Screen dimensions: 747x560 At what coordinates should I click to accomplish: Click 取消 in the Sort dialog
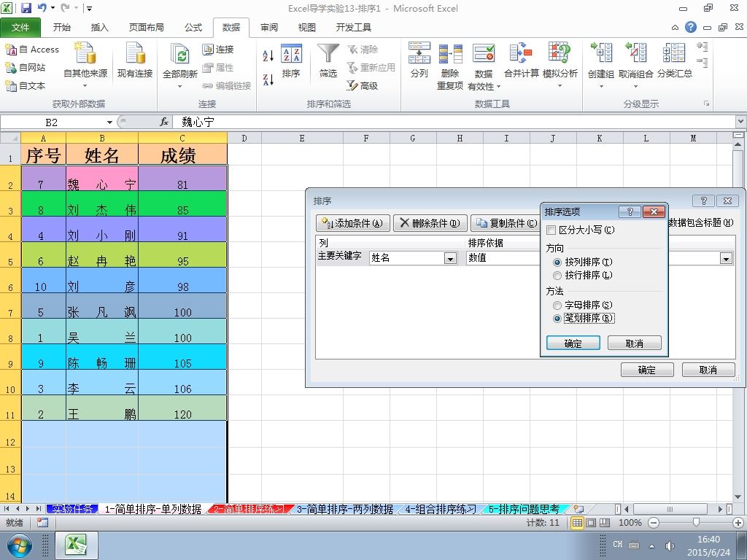(x=708, y=370)
